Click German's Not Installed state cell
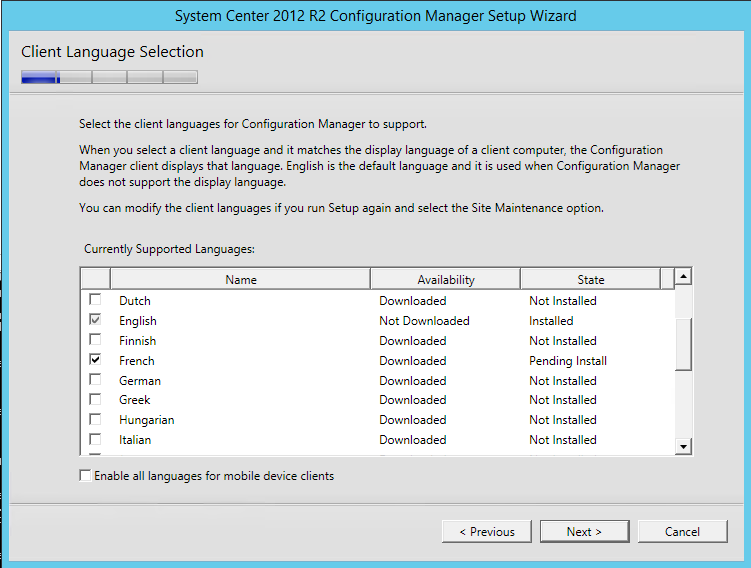This screenshot has width=751, height=568. tap(563, 381)
